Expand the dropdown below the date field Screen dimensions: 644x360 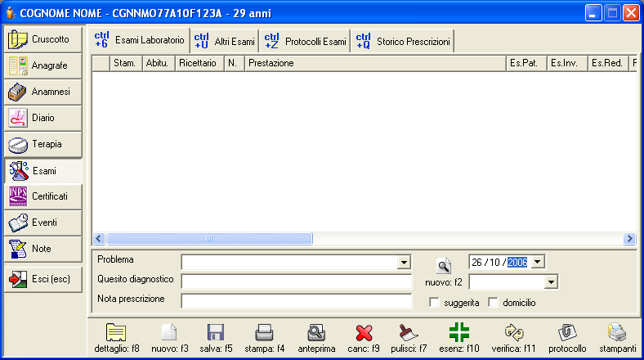(551, 282)
